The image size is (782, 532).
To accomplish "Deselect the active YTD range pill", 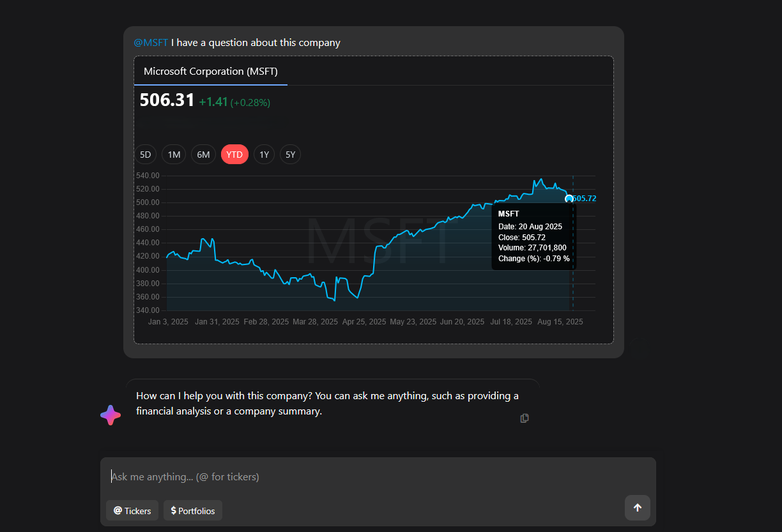I will (234, 154).
